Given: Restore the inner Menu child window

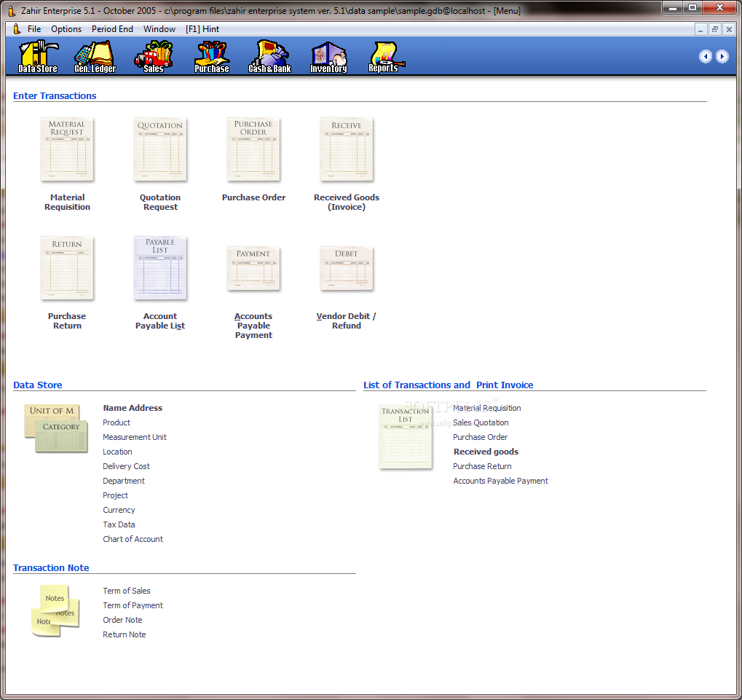Looking at the screenshot, I should point(714,29).
